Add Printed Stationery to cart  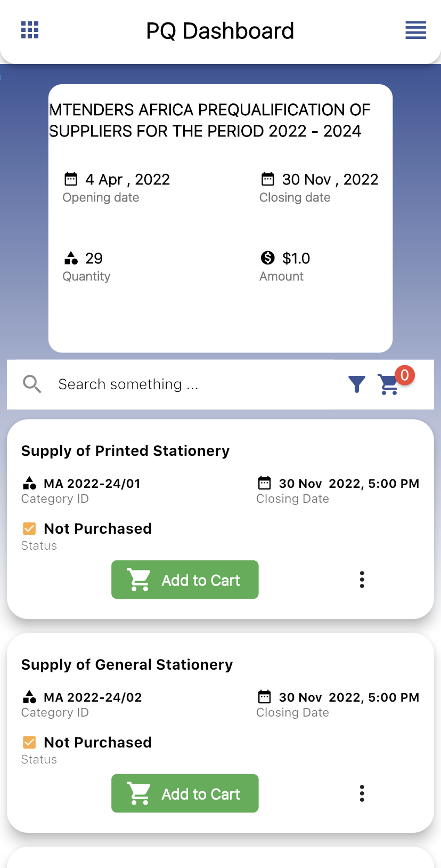(x=185, y=580)
